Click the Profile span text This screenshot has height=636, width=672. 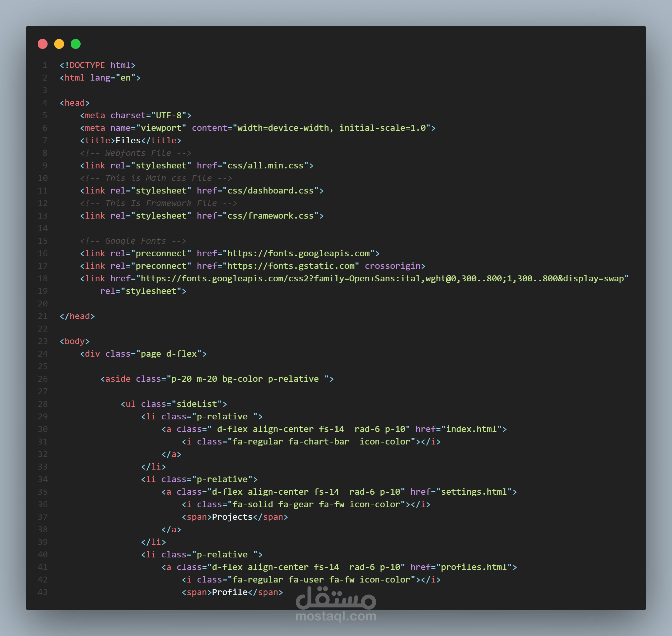pos(230,592)
